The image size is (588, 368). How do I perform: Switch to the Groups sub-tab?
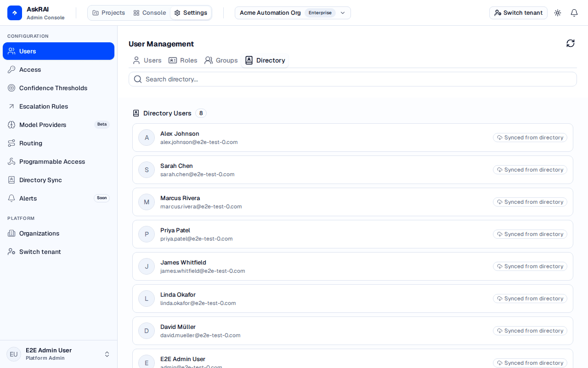[x=221, y=60]
